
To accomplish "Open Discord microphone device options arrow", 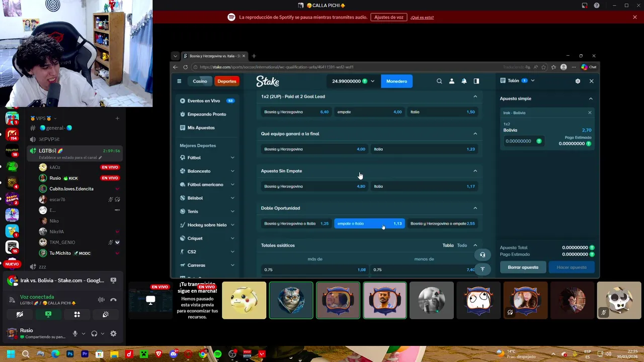I will pyautogui.click(x=84, y=333).
